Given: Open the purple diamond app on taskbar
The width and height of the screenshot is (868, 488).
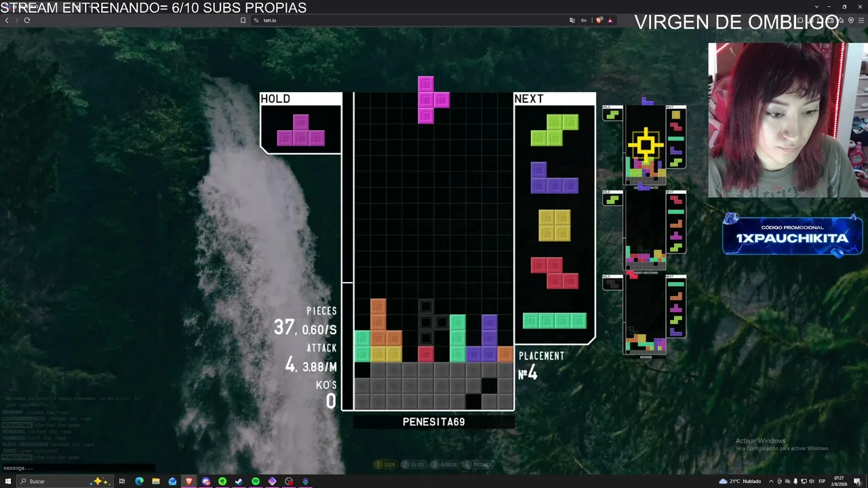Looking at the screenshot, I should tap(272, 481).
